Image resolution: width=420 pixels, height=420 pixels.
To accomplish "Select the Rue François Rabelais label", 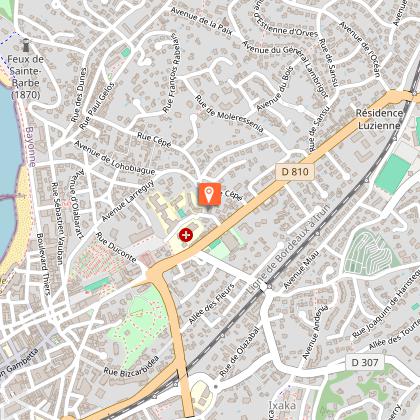I will click(171, 73).
